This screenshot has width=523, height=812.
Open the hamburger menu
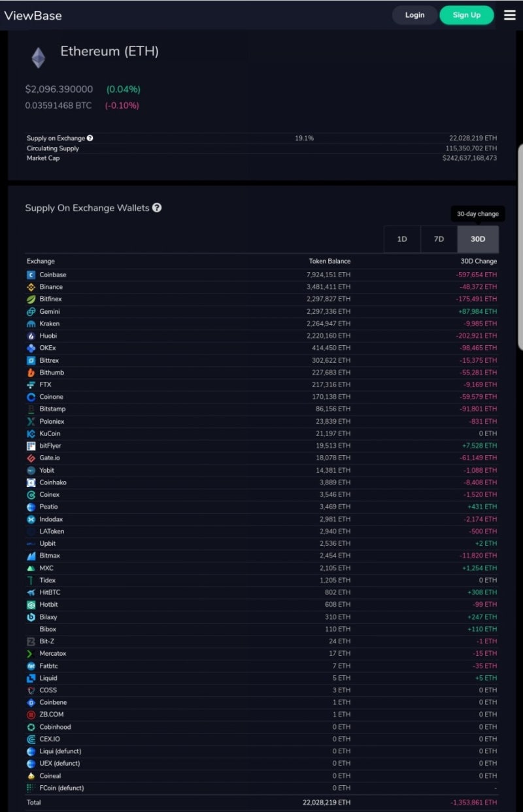point(509,15)
